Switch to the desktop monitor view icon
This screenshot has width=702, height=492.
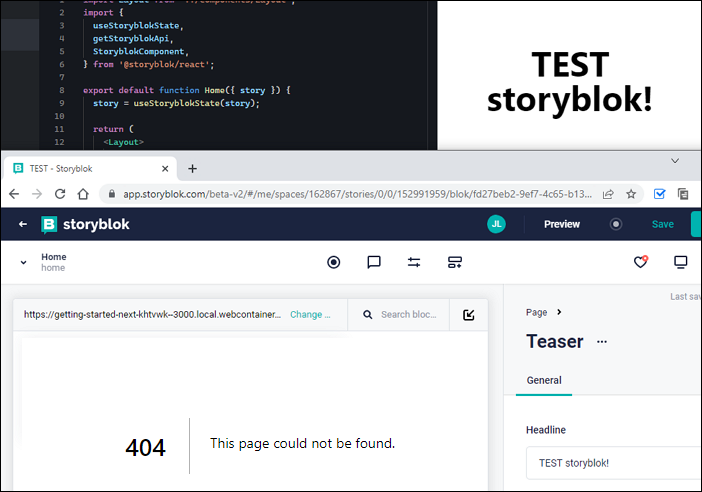tap(681, 262)
